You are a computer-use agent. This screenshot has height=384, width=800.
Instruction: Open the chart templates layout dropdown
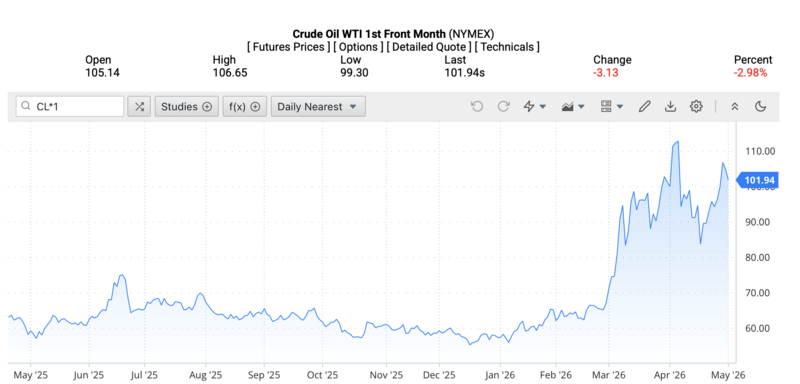[611, 106]
